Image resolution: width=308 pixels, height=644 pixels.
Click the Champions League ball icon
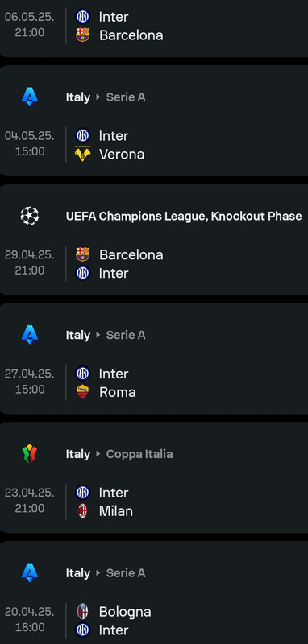pos(30,216)
